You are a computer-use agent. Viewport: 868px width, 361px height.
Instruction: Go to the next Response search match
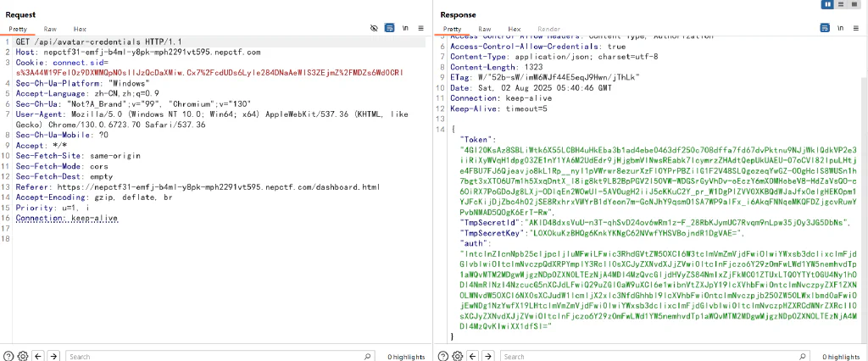tap(488, 356)
